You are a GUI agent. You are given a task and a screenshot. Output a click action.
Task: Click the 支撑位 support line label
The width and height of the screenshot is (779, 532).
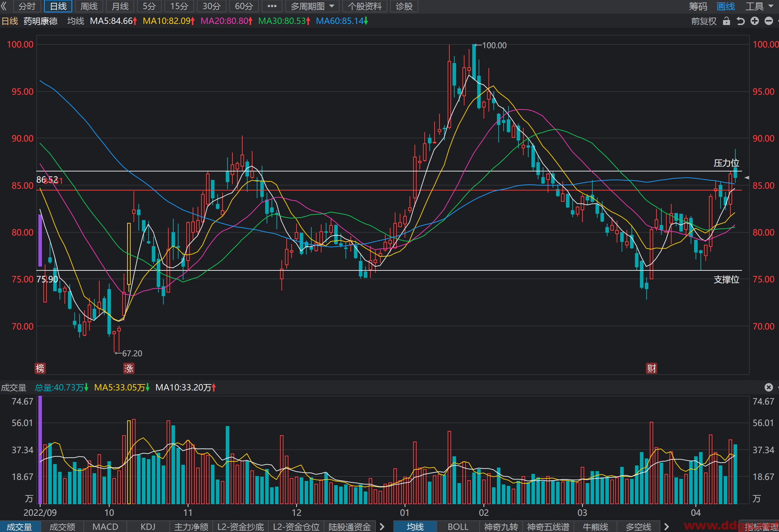727,280
